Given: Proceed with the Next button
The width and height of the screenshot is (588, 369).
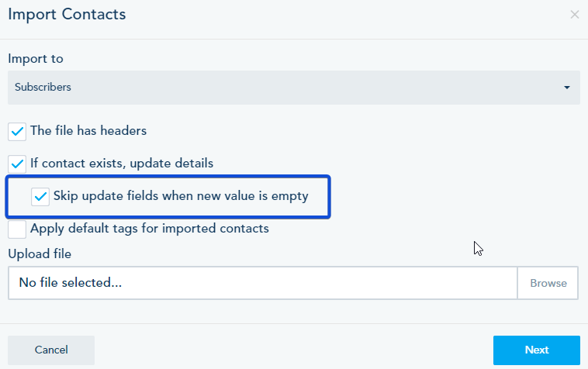Looking at the screenshot, I should [536, 350].
